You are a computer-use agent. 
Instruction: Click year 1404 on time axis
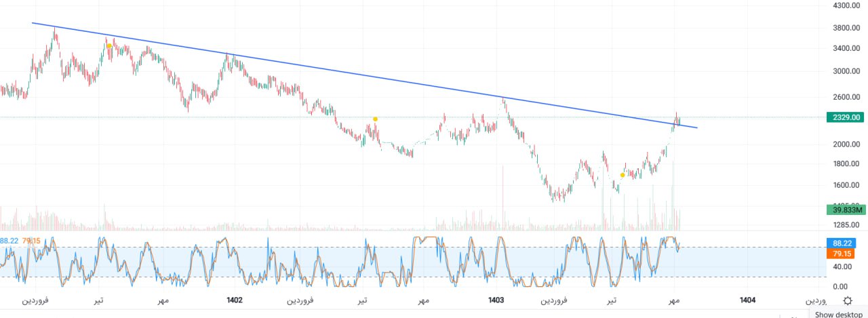coord(748,300)
